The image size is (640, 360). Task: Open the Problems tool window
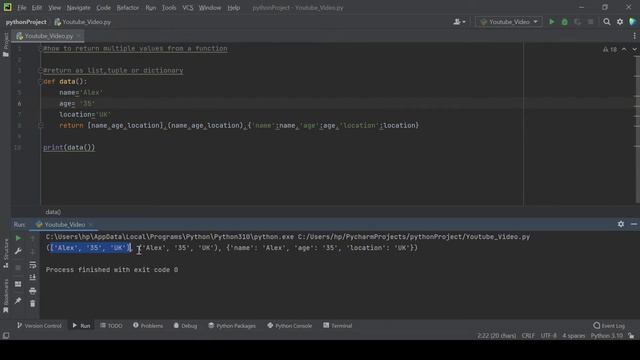tap(148, 326)
